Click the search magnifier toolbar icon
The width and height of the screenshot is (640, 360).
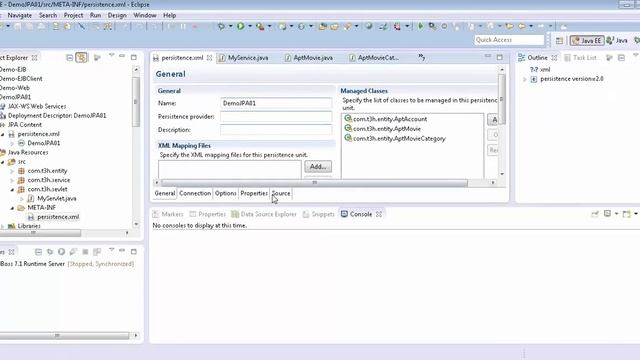coord(432,27)
